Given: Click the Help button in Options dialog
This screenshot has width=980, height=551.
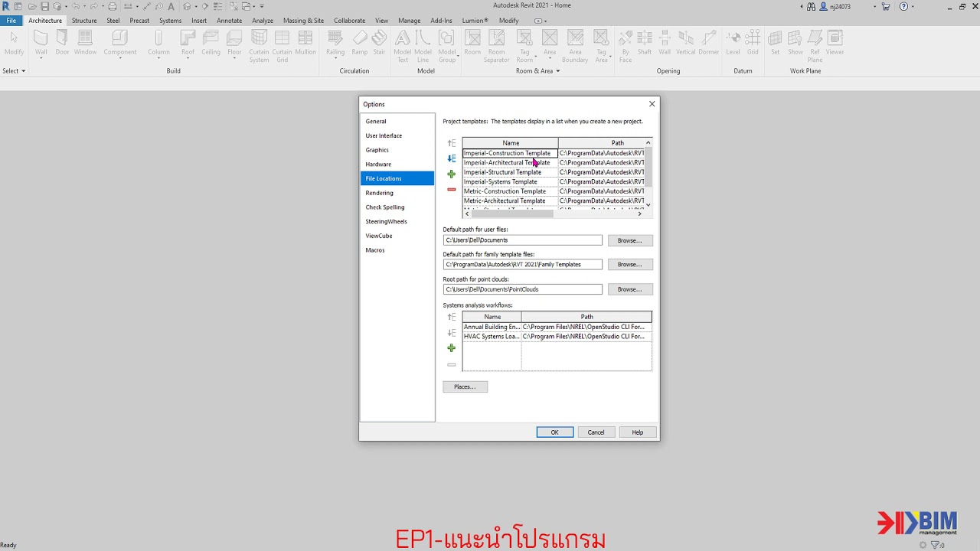Looking at the screenshot, I should tap(637, 432).
